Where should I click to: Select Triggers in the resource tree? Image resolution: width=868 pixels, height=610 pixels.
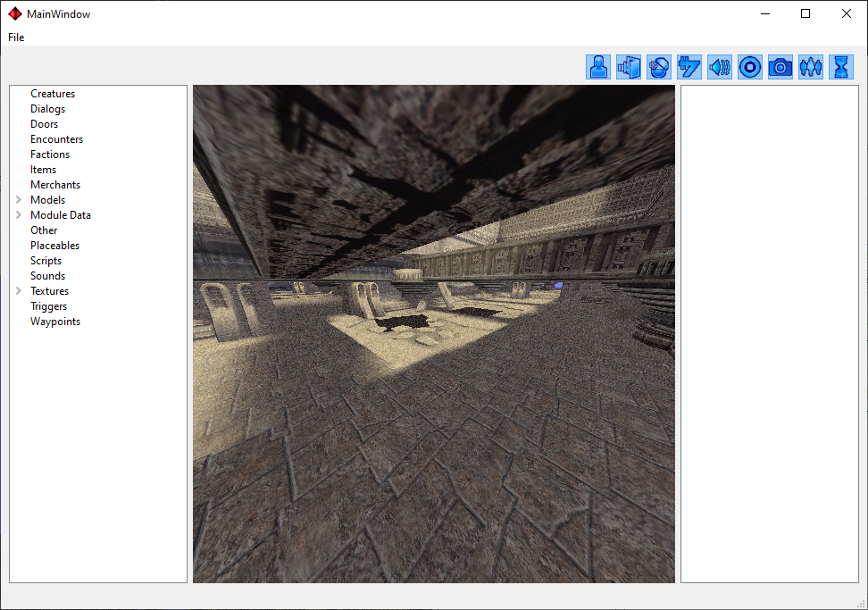tap(49, 306)
